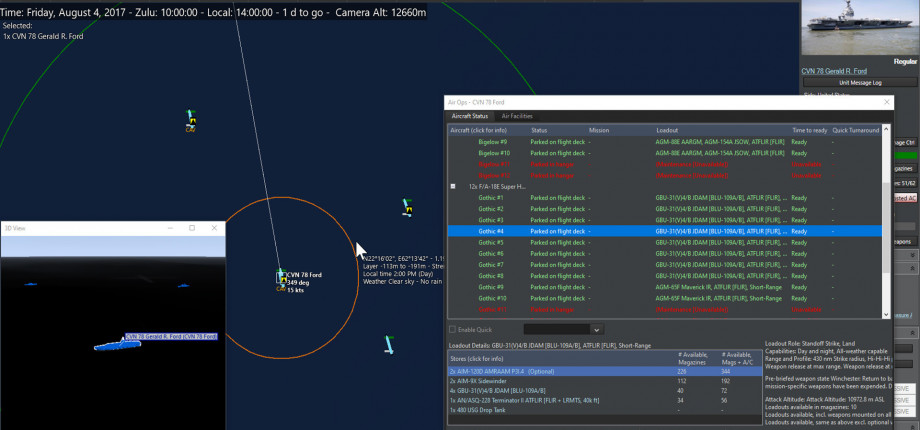Viewport: 920px width, 430px height.
Task: Select the ship unit icon labeled CAV at upper left of map
Action: point(191,121)
